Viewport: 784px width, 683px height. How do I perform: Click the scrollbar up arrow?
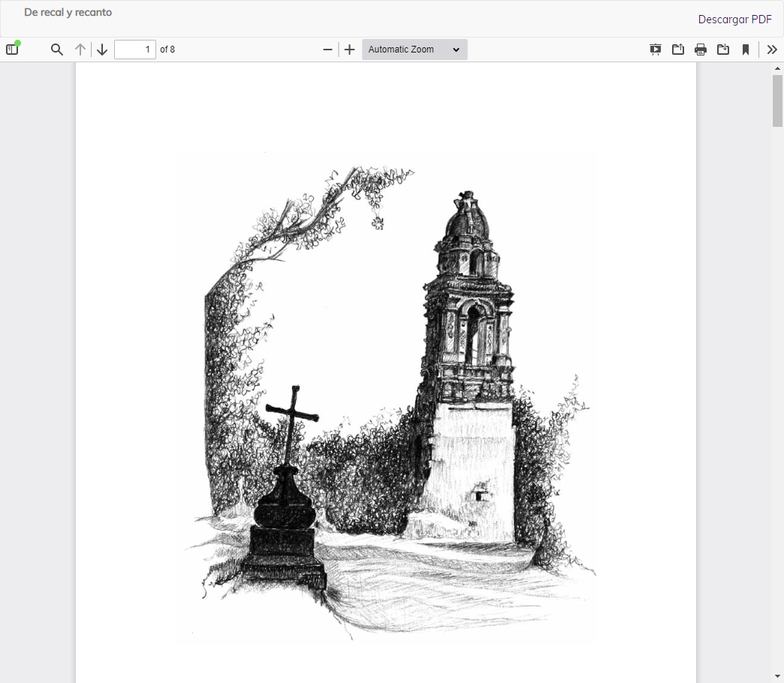coord(777,68)
